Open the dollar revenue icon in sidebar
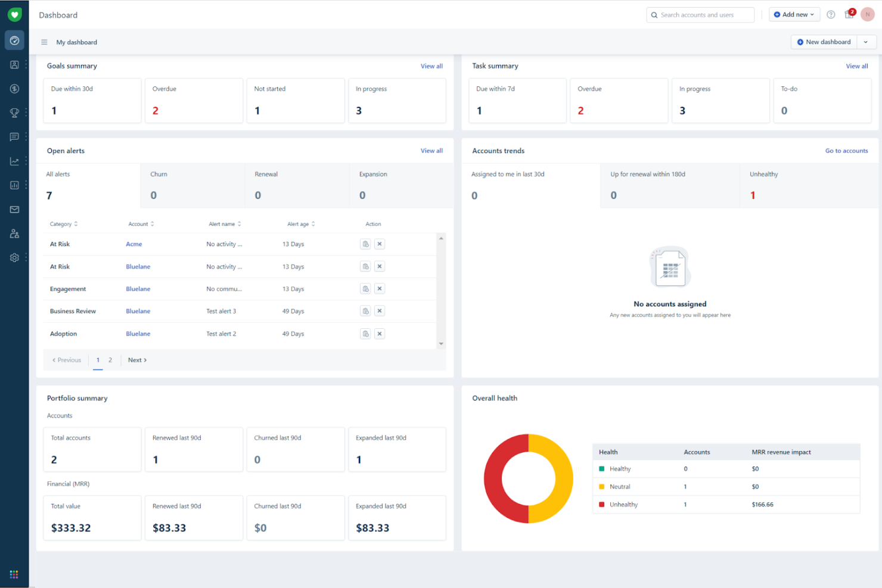 (x=14, y=88)
